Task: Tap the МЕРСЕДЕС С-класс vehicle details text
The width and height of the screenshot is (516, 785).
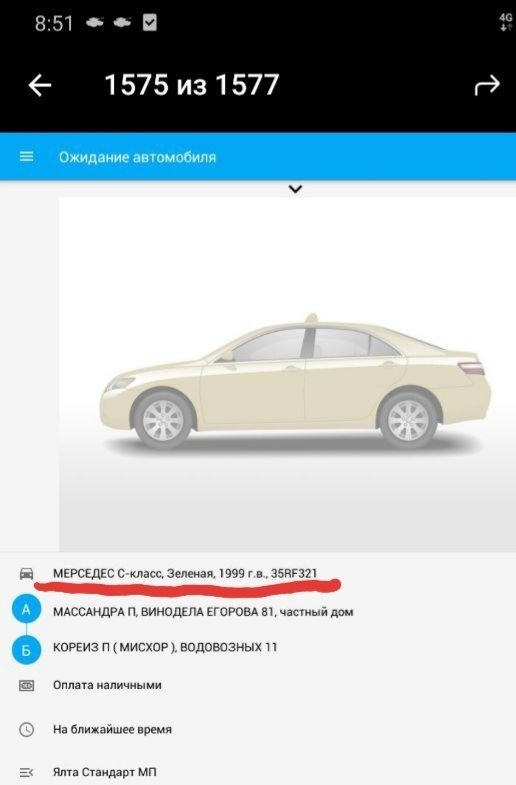Action: click(x=185, y=574)
